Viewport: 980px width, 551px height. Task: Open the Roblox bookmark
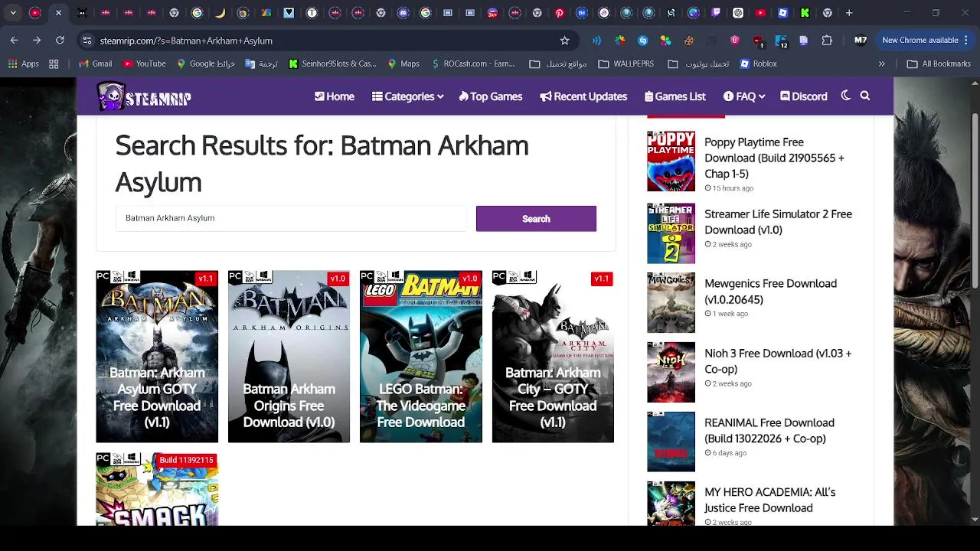(x=758, y=64)
